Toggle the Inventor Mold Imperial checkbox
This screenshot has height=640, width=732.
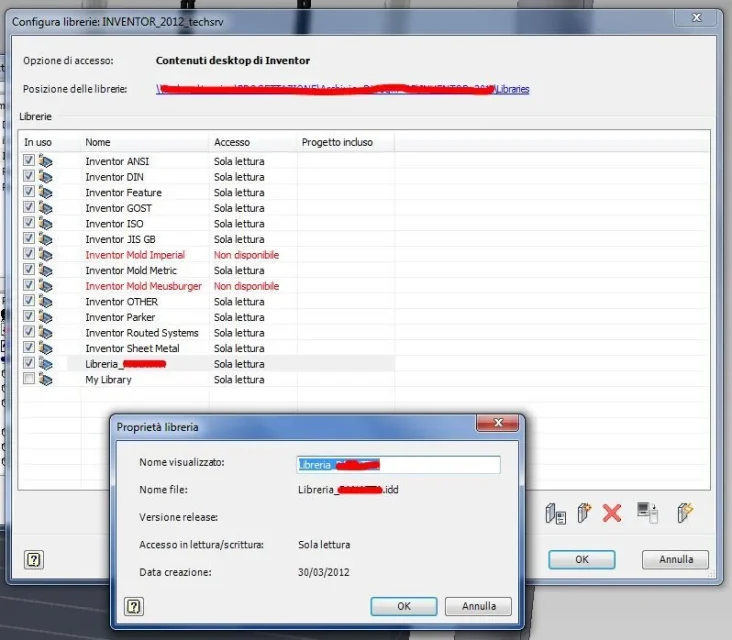click(29, 254)
